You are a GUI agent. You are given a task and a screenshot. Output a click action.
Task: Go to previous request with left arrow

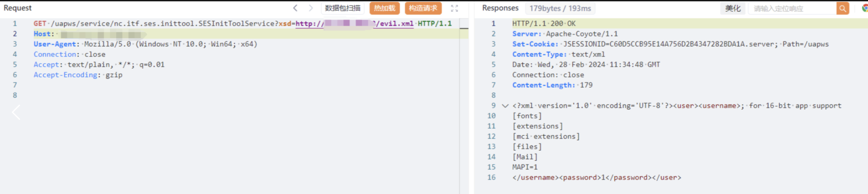295,8
